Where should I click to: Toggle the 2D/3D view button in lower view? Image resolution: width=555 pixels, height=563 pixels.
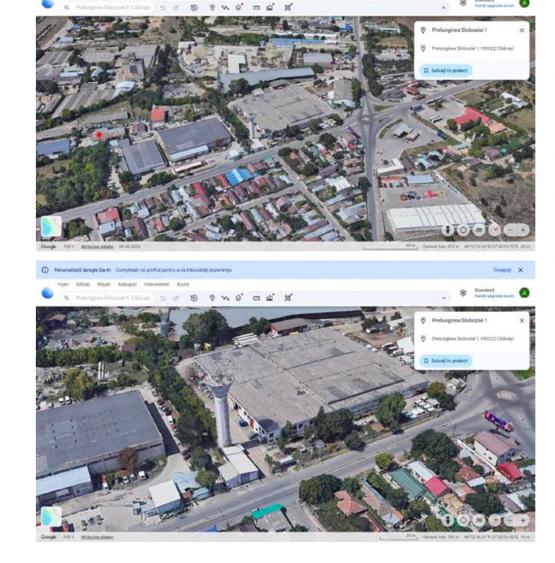(479, 520)
